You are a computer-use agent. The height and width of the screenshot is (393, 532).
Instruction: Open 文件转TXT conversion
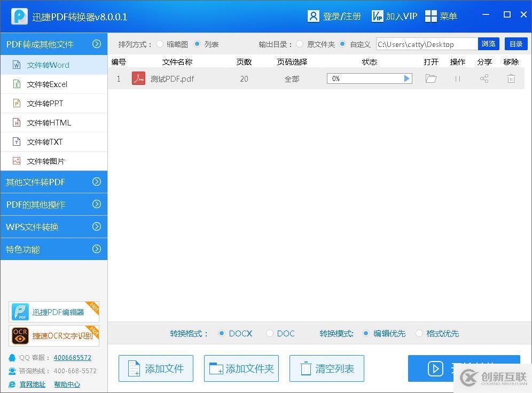tap(54, 142)
